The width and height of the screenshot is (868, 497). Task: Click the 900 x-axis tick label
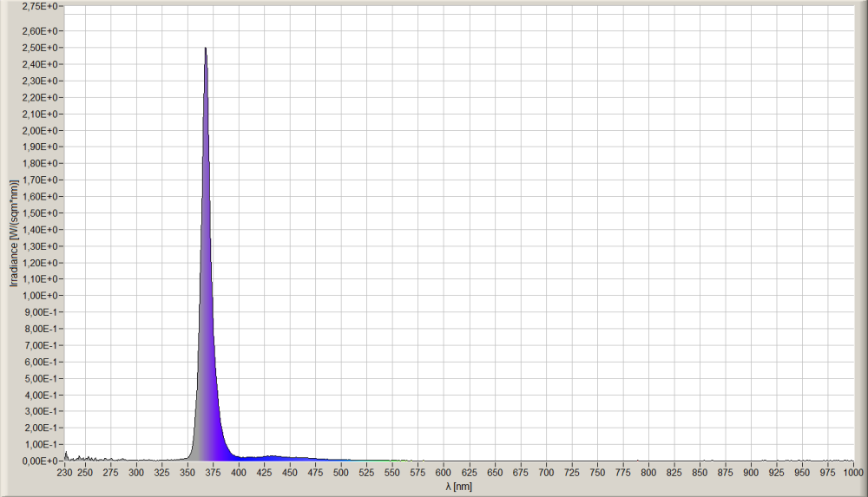(x=751, y=473)
